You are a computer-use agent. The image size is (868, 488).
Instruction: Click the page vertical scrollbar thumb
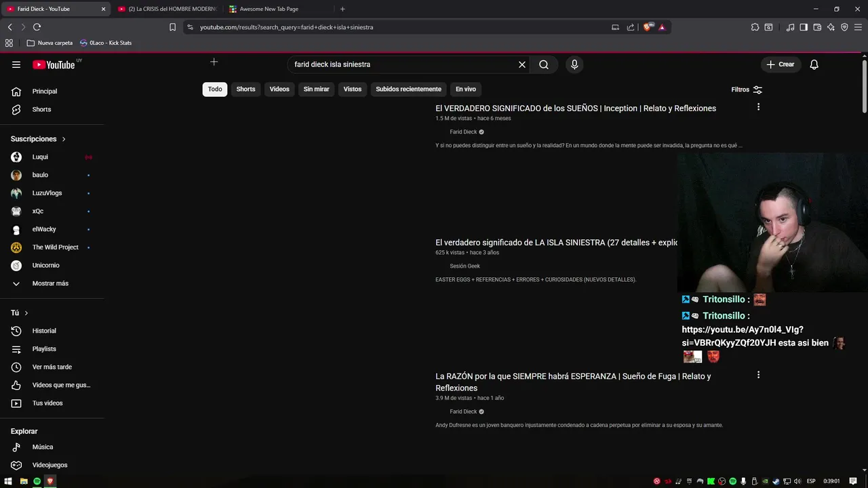[x=865, y=86]
